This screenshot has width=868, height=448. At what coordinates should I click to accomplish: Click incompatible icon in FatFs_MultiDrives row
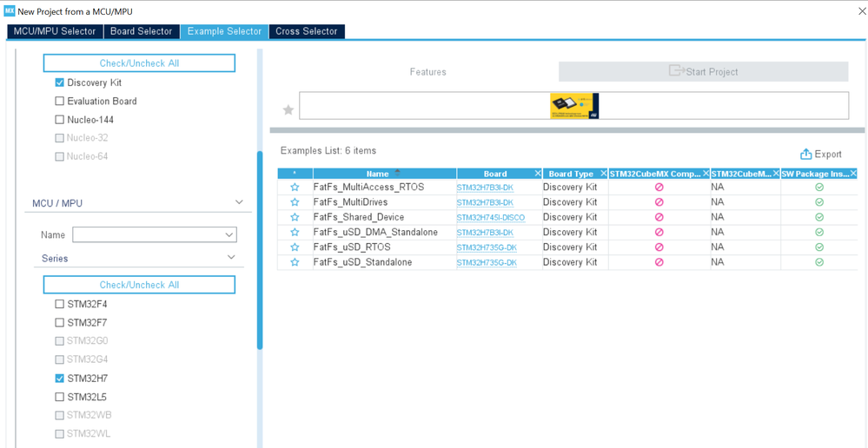click(659, 202)
